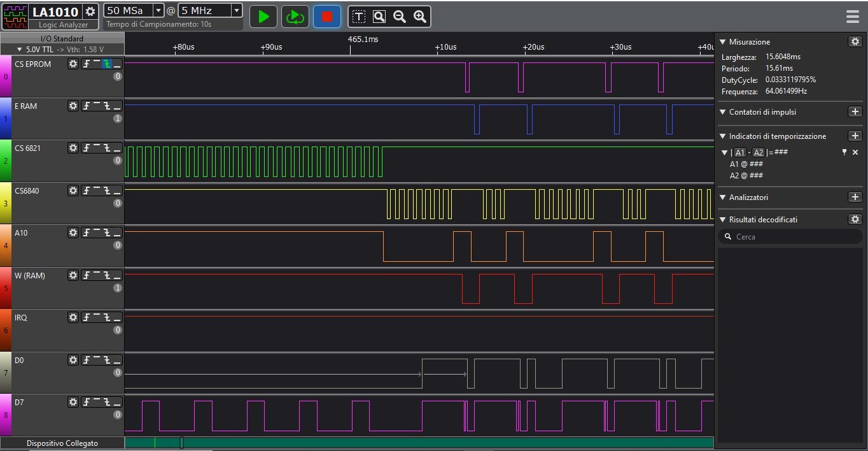Open Risultati decodificati settings gear
The image size is (868, 451).
pyautogui.click(x=855, y=219)
